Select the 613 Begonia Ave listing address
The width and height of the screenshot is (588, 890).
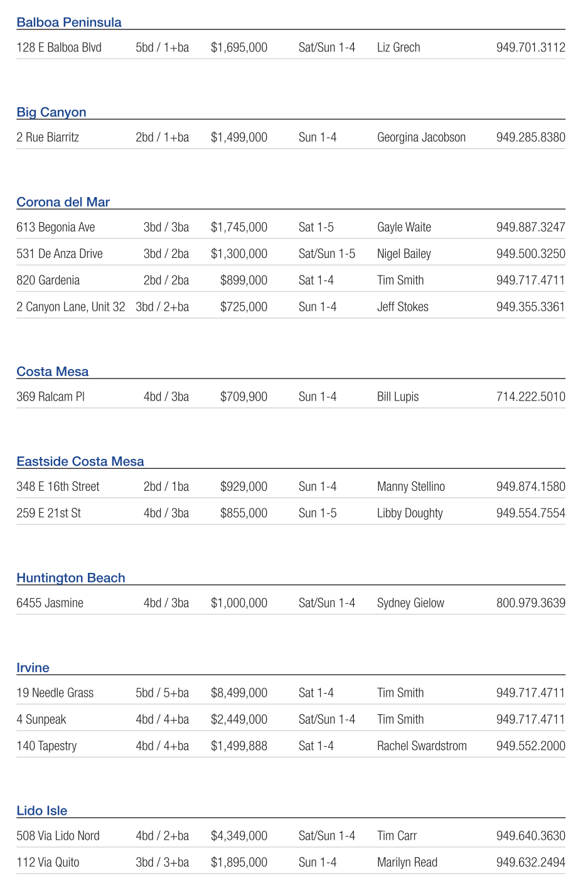[x=56, y=227]
